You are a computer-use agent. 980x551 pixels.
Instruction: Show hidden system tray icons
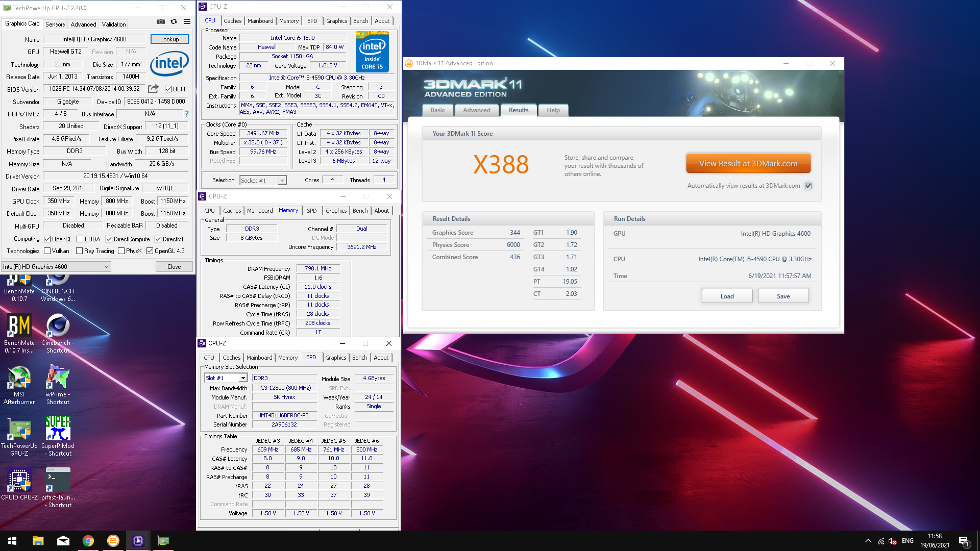tap(868, 541)
